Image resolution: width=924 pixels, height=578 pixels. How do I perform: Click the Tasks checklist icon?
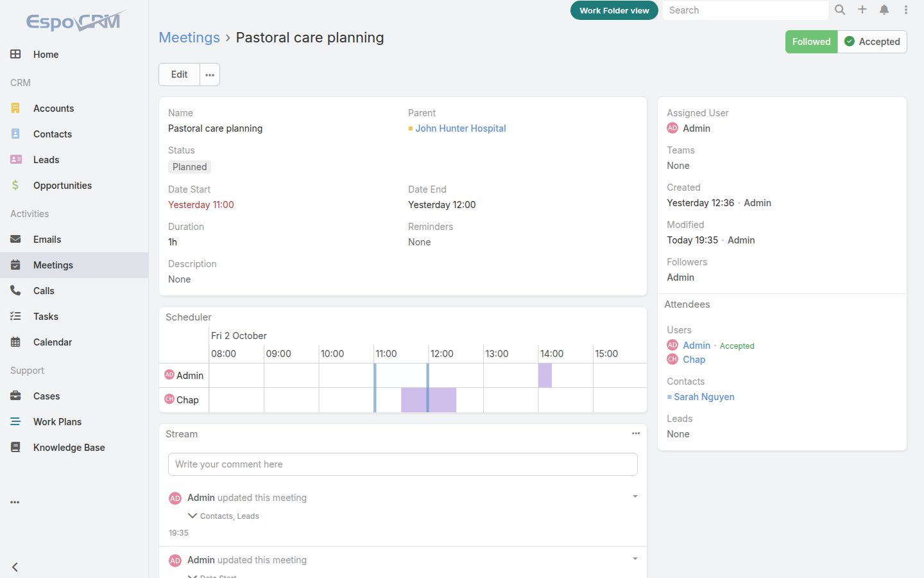15,317
